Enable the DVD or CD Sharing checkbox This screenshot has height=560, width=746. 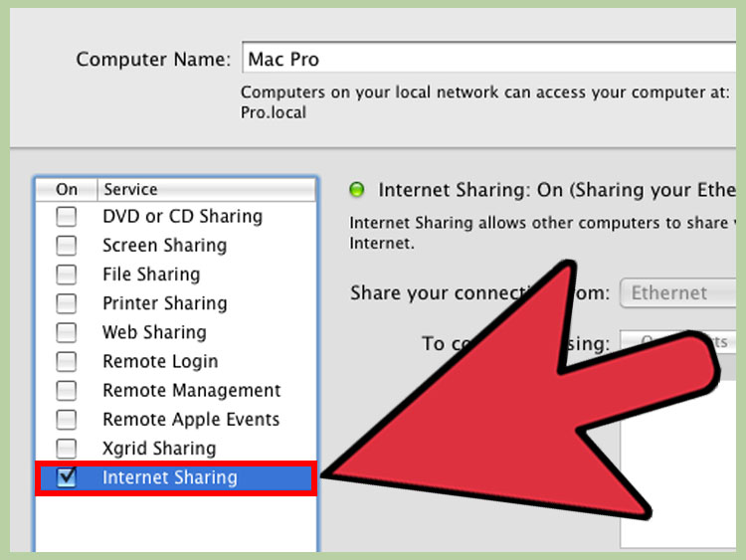point(66,217)
